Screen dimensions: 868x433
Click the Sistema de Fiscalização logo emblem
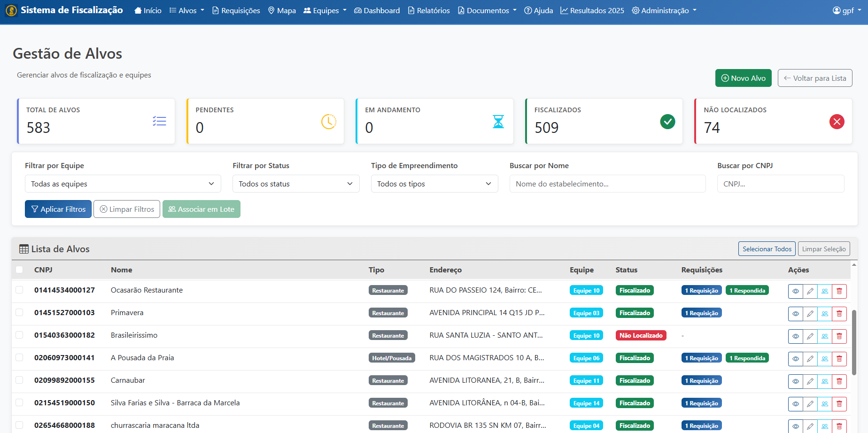coord(11,10)
